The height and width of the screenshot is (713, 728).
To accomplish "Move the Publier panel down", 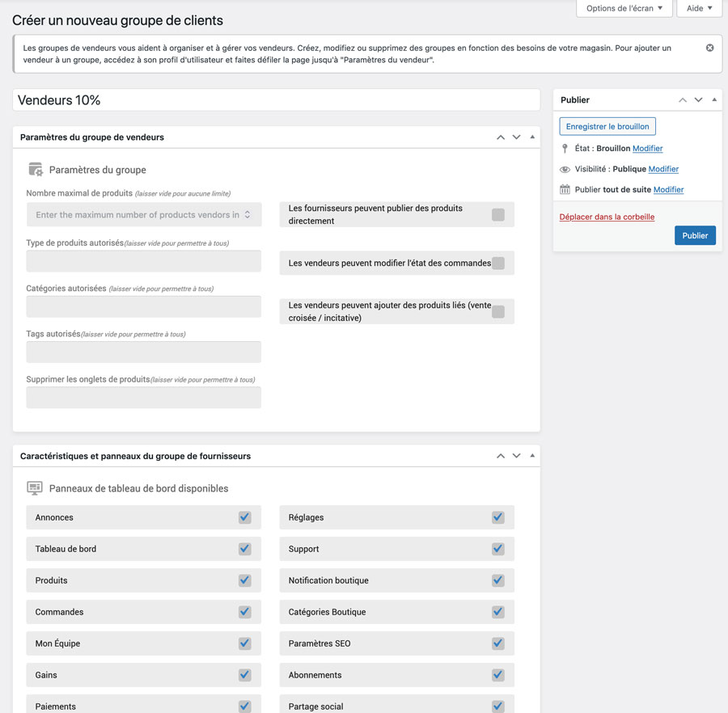I will pos(698,100).
